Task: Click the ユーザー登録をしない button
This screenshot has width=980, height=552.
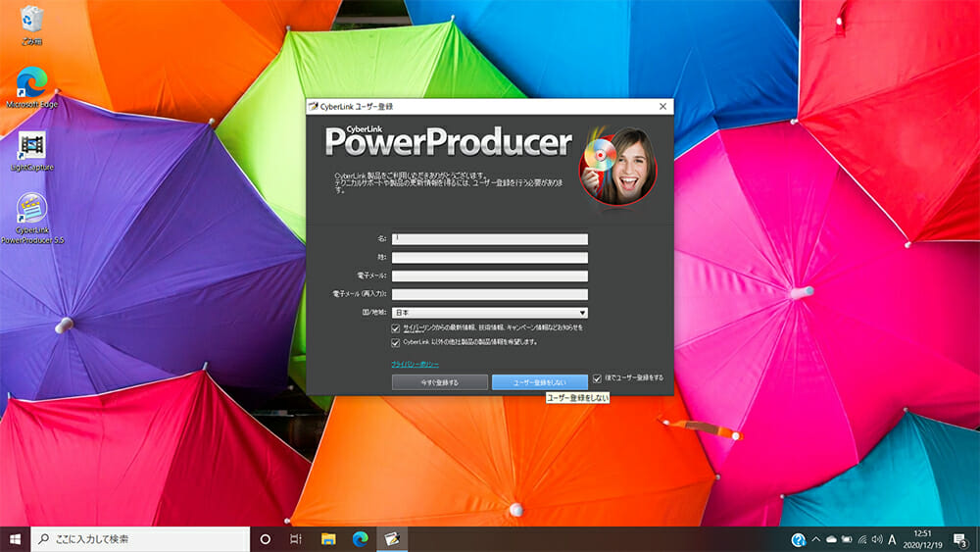Action: [x=539, y=382]
